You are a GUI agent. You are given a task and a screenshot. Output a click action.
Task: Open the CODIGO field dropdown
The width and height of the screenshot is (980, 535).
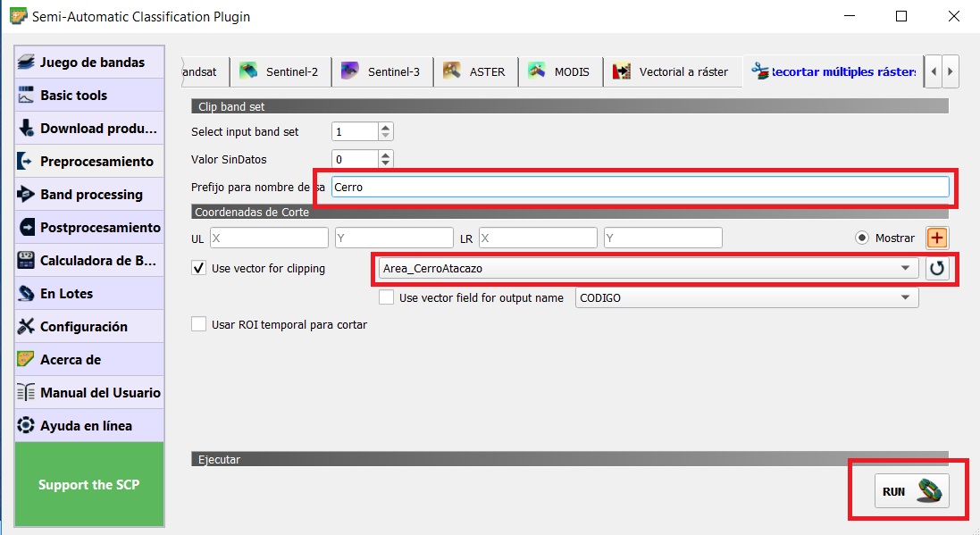coord(906,297)
